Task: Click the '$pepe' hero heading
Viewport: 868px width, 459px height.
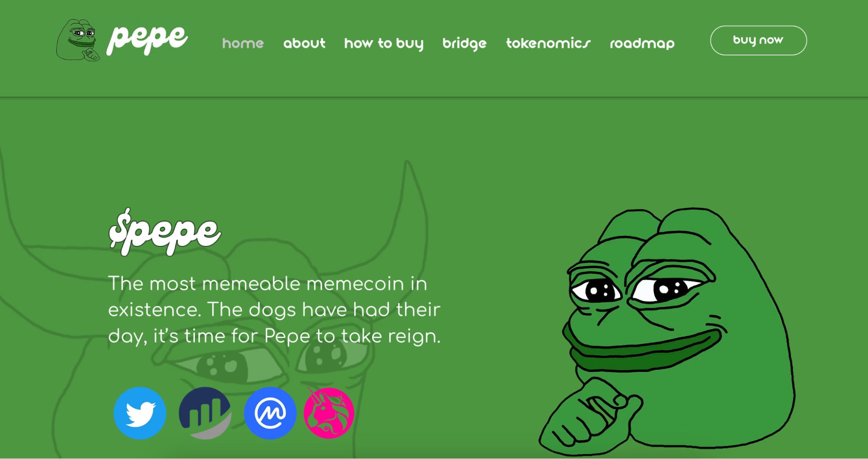Action: click(x=165, y=232)
